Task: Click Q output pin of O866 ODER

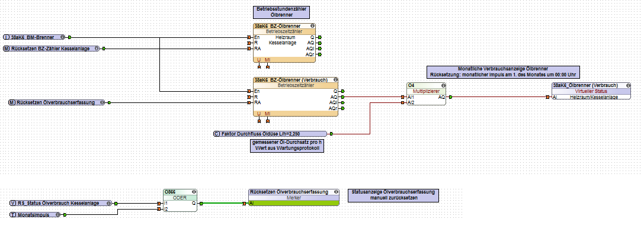Action: click(201, 203)
